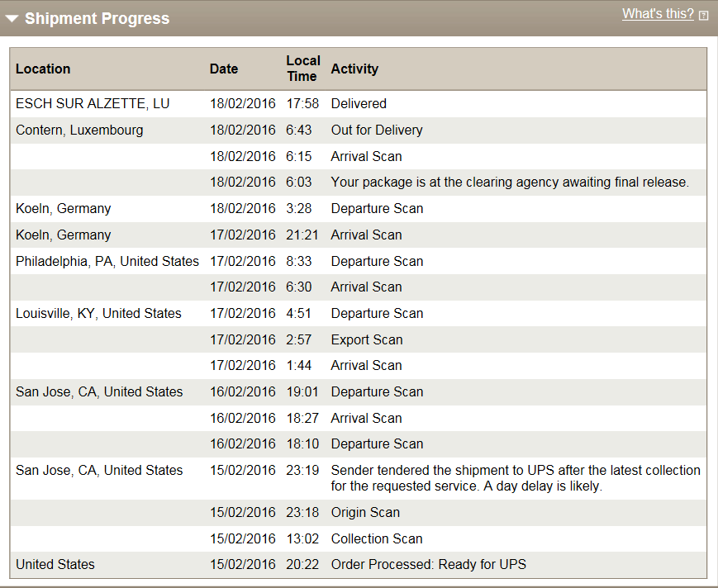Click the San Jose, CA Origin Scan row
718x588 pixels.
coord(365,512)
